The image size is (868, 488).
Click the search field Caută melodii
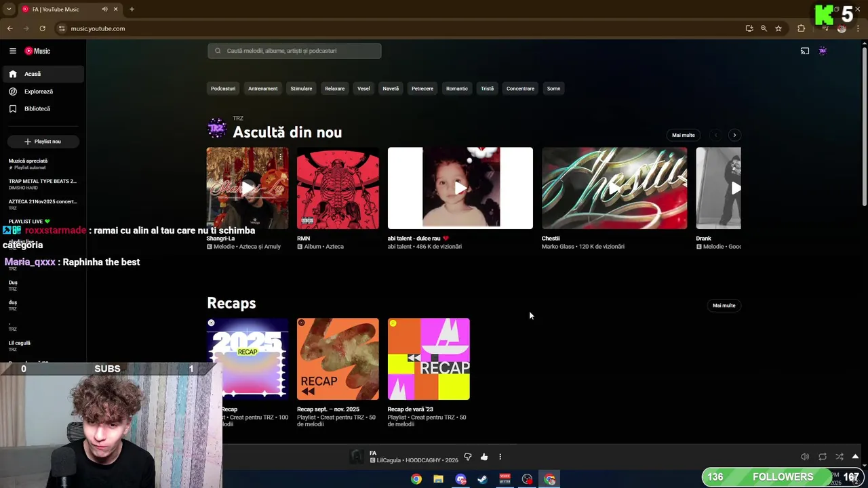coord(294,51)
